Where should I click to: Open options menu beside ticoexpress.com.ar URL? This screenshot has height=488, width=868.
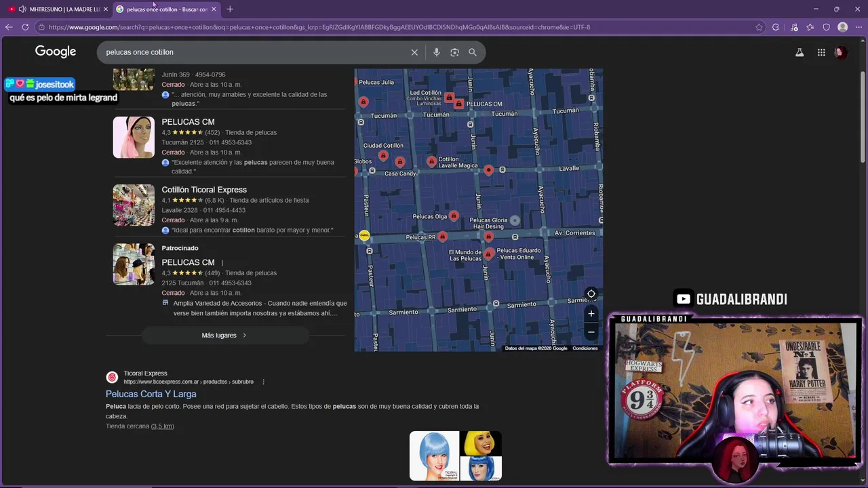263,382
